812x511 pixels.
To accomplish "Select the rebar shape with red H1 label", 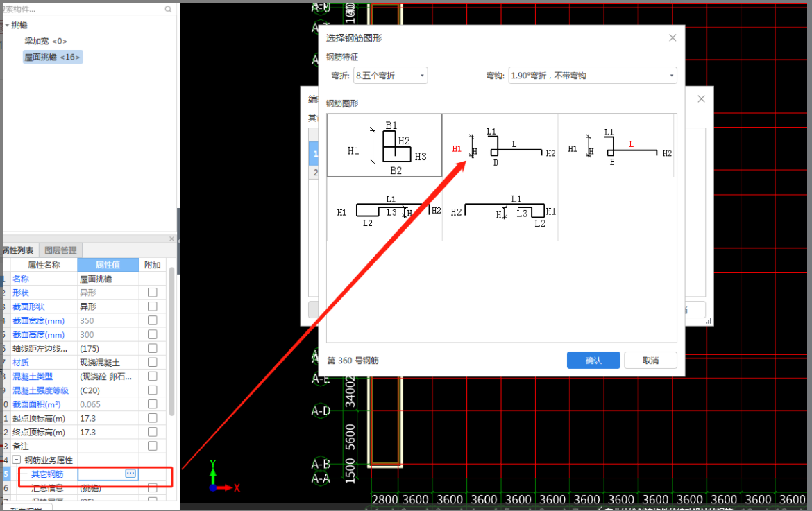I will [500, 146].
